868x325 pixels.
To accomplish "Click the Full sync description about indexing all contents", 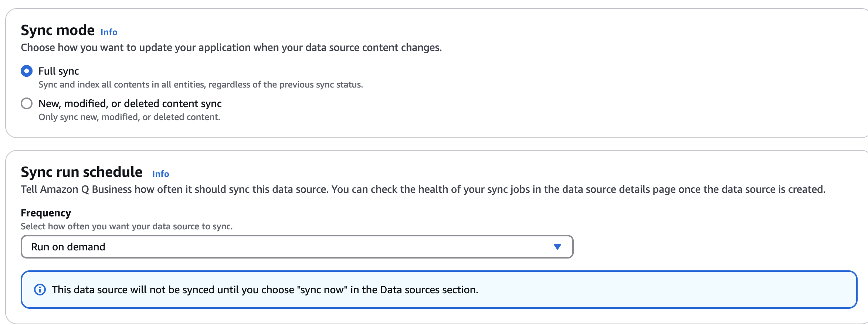I will pyautogui.click(x=200, y=85).
